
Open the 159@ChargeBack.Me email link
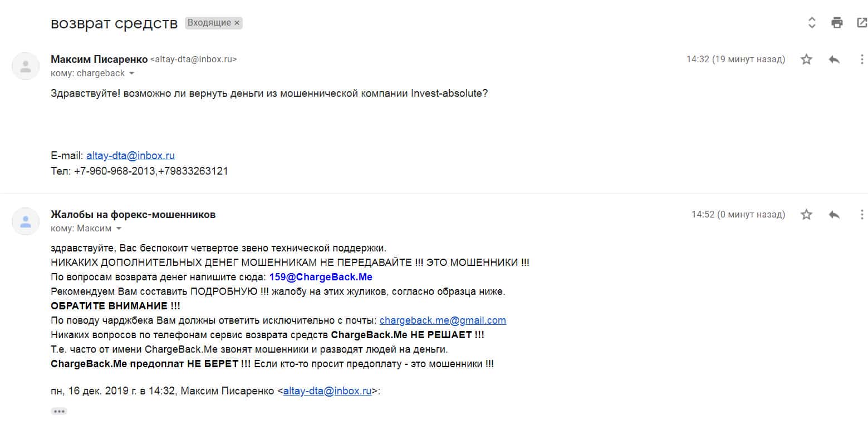coord(321,277)
